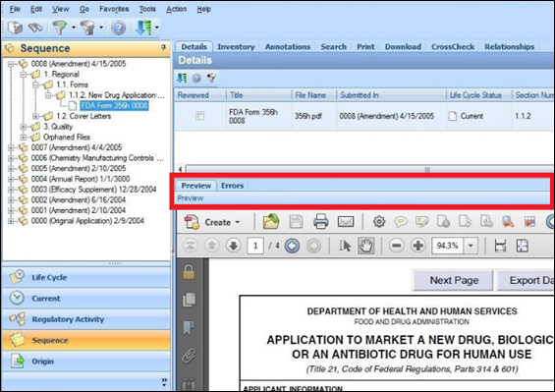Click the PDF open folder icon
The height and width of the screenshot is (392, 555).
coord(271,222)
